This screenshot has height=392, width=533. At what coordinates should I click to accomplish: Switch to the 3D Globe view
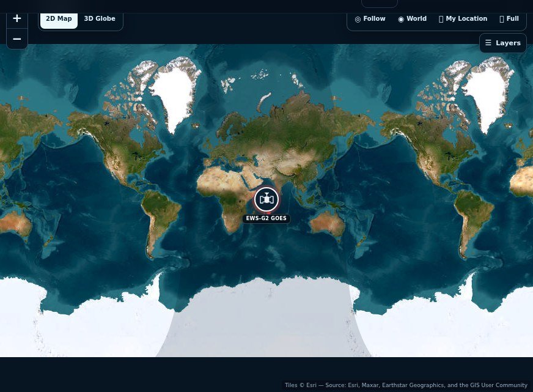coord(100,20)
